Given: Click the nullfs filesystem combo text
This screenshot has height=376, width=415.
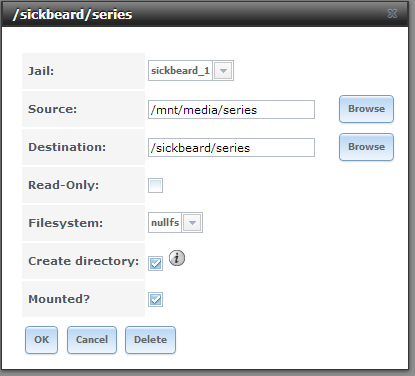Looking at the screenshot, I should [x=165, y=222].
